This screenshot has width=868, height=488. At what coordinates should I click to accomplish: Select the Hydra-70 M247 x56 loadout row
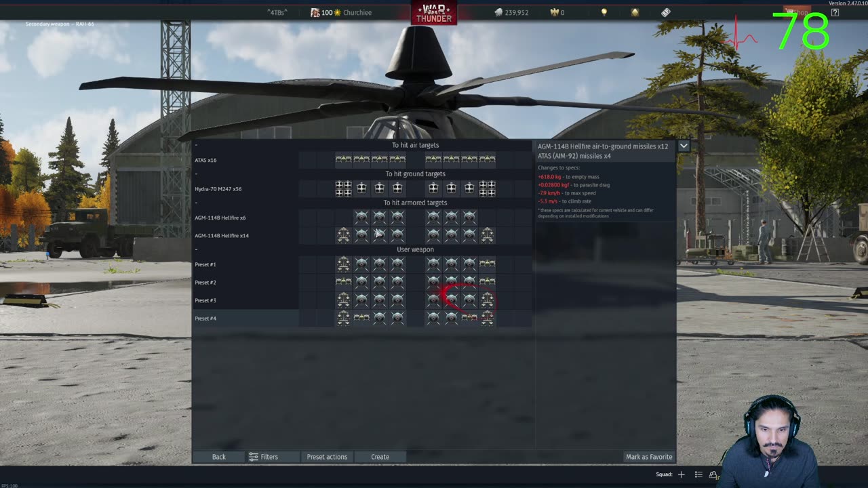(x=363, y=189)
